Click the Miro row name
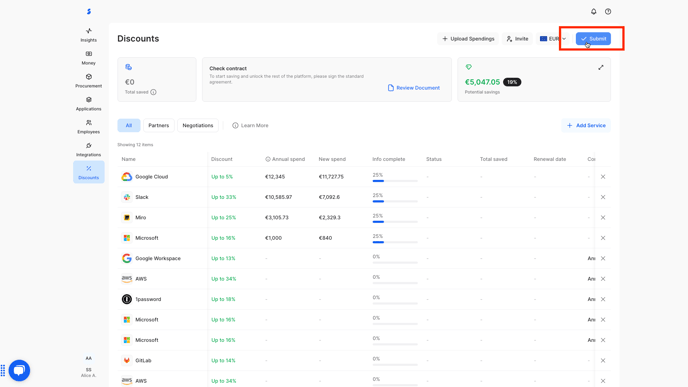The image size is (688, 387). point(140,218)
